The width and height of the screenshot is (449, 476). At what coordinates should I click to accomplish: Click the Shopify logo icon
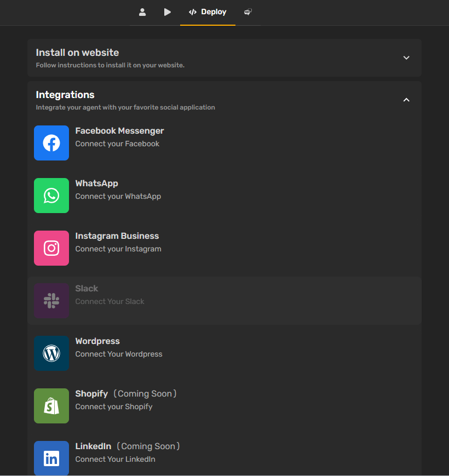(x=51, y=405)
